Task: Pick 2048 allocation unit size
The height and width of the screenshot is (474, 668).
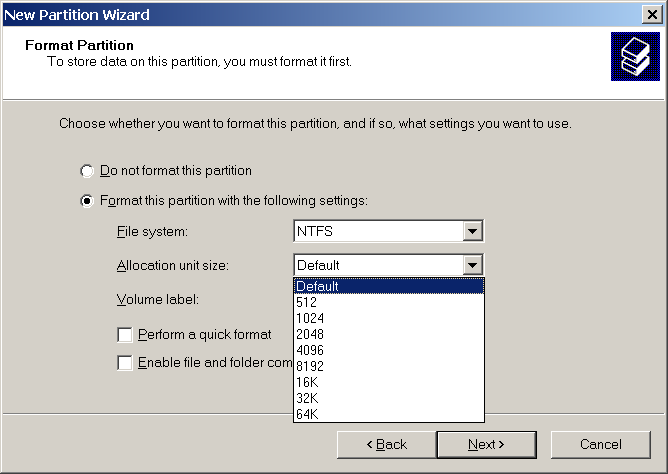Action: (x=388, y=334)
